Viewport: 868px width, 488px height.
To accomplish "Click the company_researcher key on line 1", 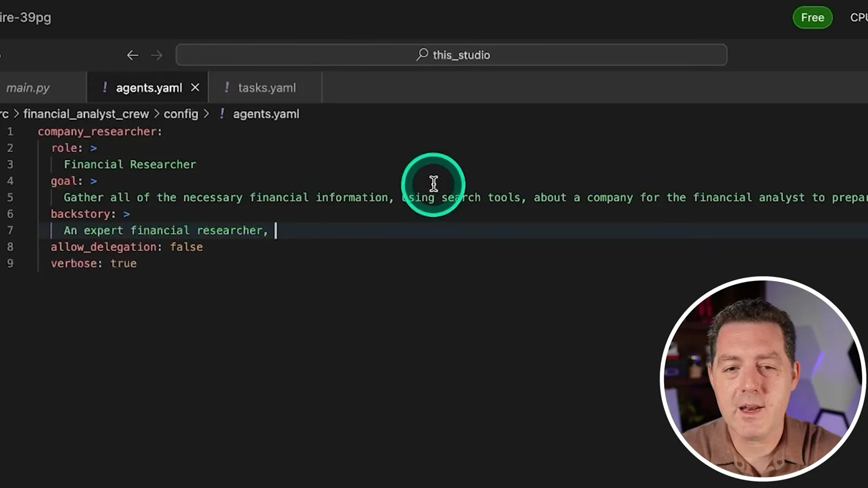I will tap(97, 131).
